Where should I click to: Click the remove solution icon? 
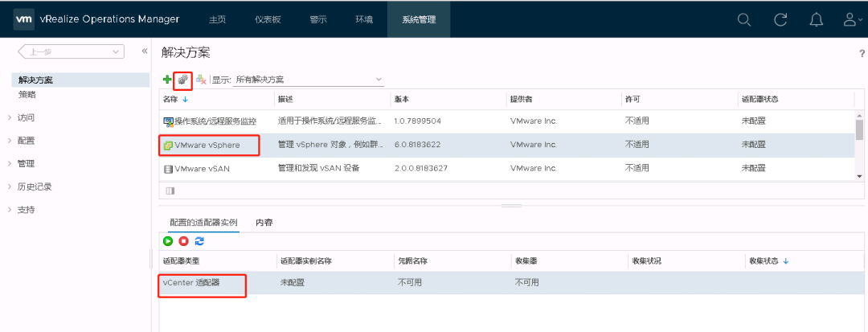click(x=201, y=80)
